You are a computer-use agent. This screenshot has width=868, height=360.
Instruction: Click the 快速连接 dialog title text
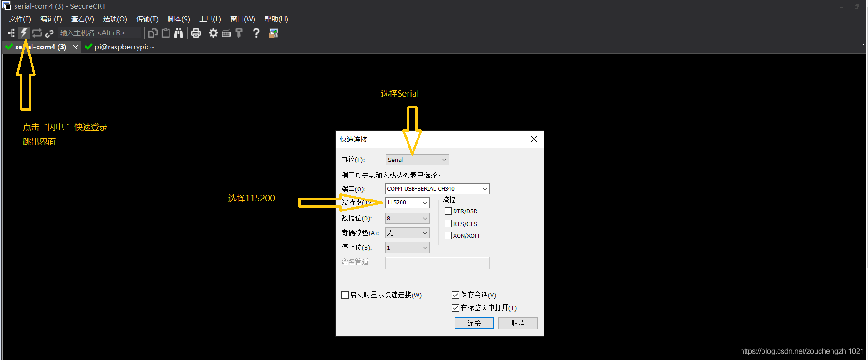(354, 140)
